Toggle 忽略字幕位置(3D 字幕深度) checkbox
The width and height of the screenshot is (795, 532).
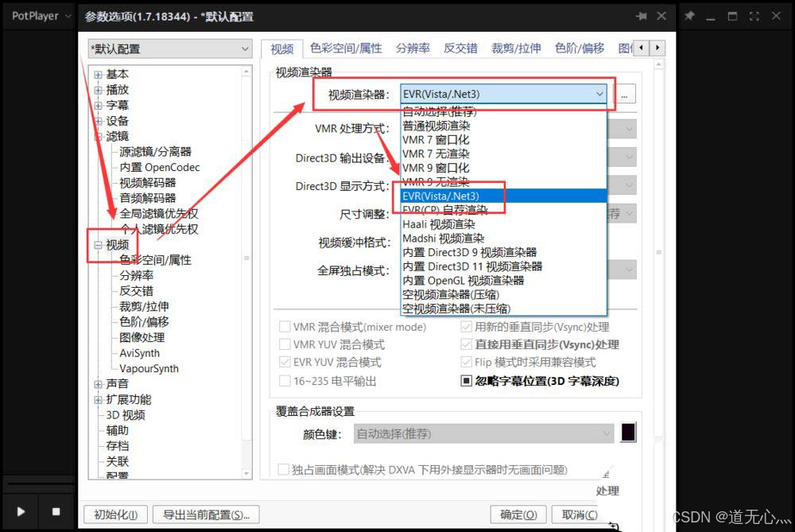pyautogui.click(x=467, y=381)
